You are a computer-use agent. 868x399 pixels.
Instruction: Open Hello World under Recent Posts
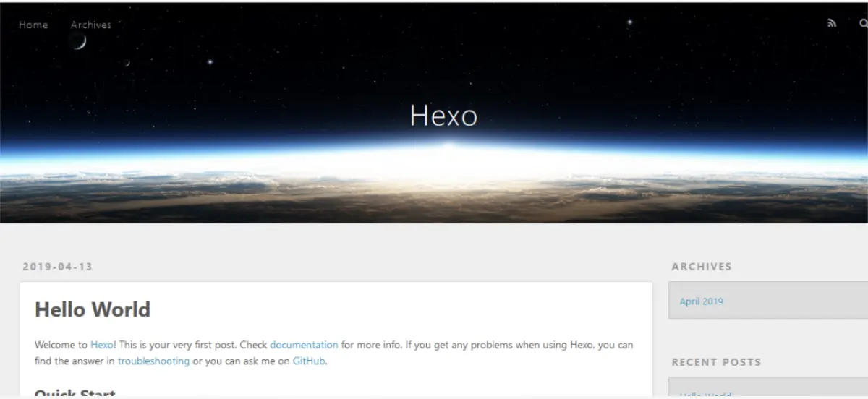tap(705, 395)
